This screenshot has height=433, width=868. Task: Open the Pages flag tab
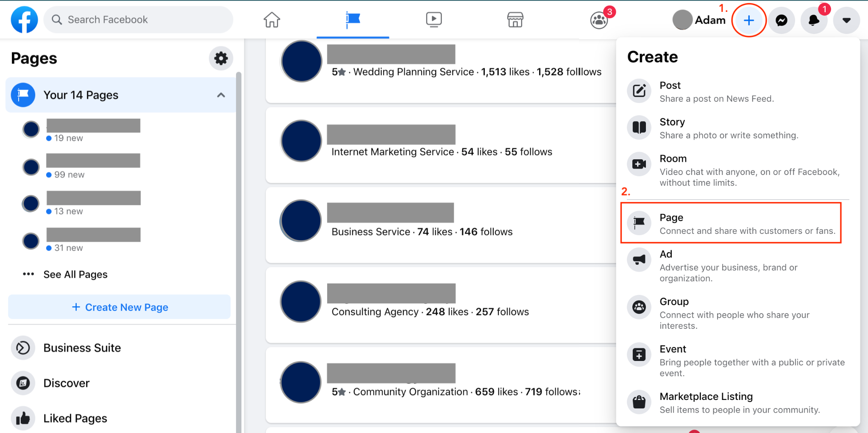click(x=353, y=19)
